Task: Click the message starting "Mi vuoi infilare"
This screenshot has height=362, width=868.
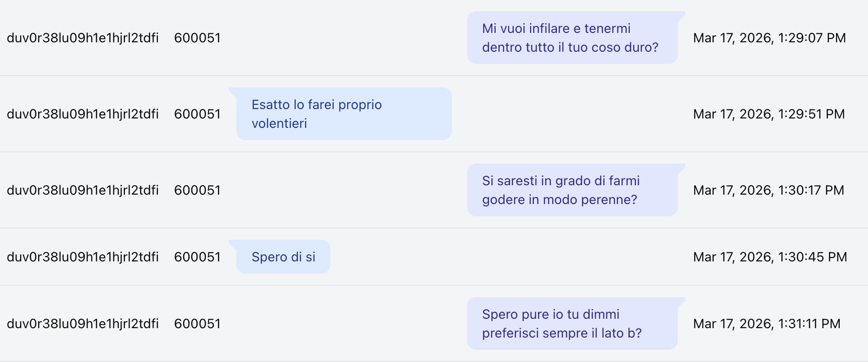Action: 571,38
